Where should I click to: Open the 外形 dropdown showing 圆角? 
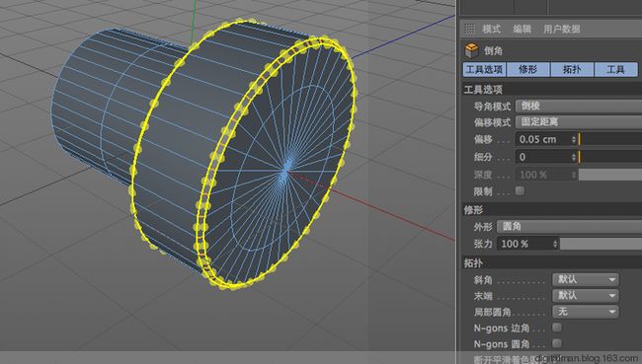pyautogui.click(x=570, y=226)
